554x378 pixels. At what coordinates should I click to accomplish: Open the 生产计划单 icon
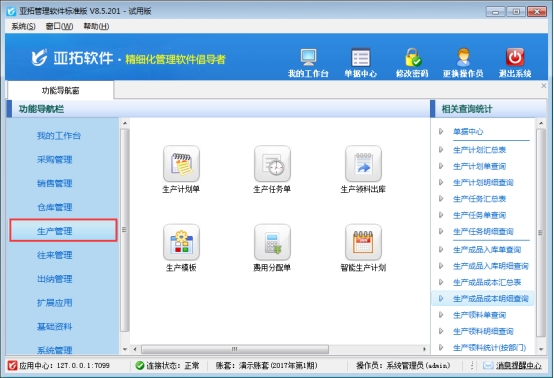click(181, 164)
